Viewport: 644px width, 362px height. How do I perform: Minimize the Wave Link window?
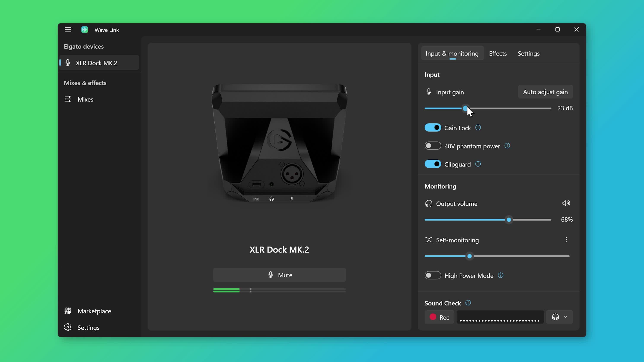(539, 29)
